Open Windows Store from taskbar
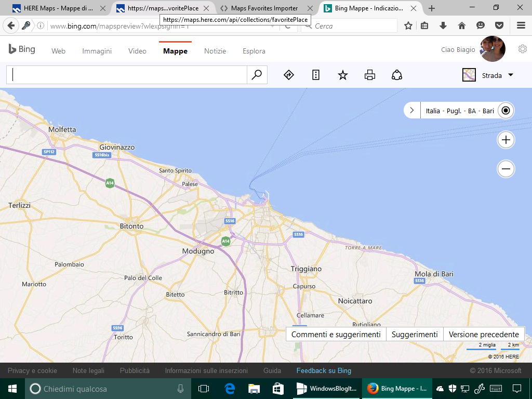Screen dimensions: 532x399 pyautogui.click(x=278, y=389)
